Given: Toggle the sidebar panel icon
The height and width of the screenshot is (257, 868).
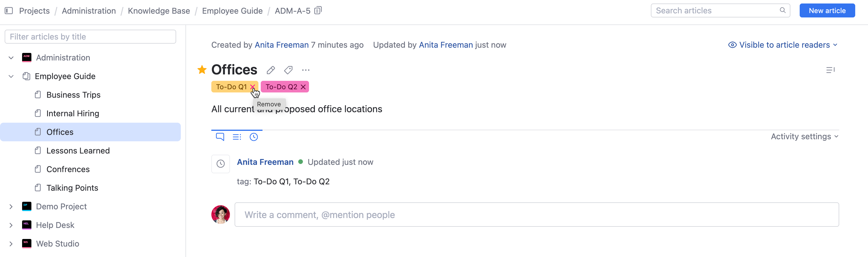Looking at the screenshot, I should [x=9, y=11].
